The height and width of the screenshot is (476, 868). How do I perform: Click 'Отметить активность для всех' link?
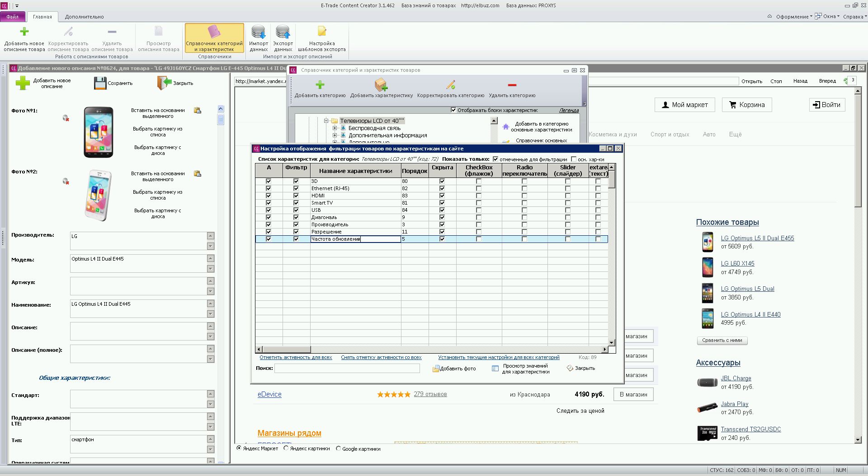coord(296,357)
